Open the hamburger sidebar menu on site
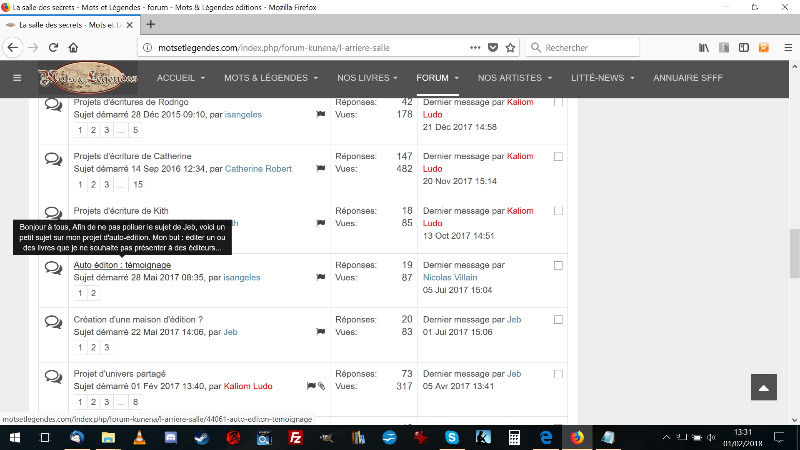800x450 pixels. point(17,78)
